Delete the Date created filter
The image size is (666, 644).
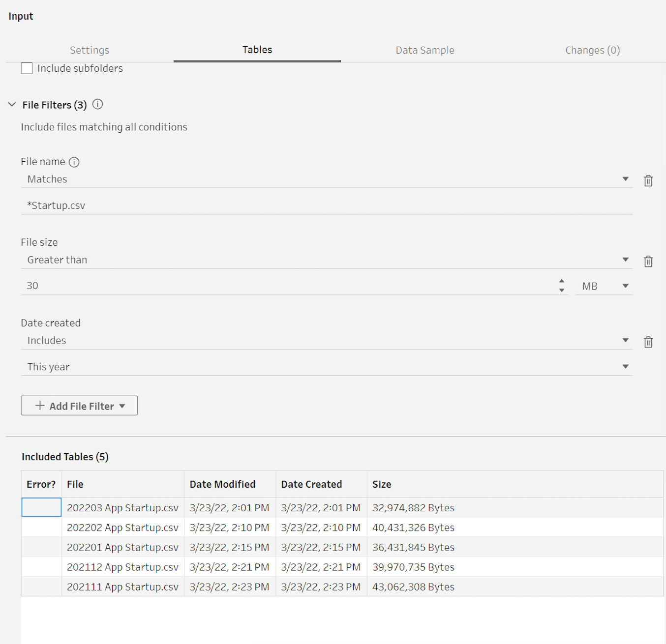[648, 342]
